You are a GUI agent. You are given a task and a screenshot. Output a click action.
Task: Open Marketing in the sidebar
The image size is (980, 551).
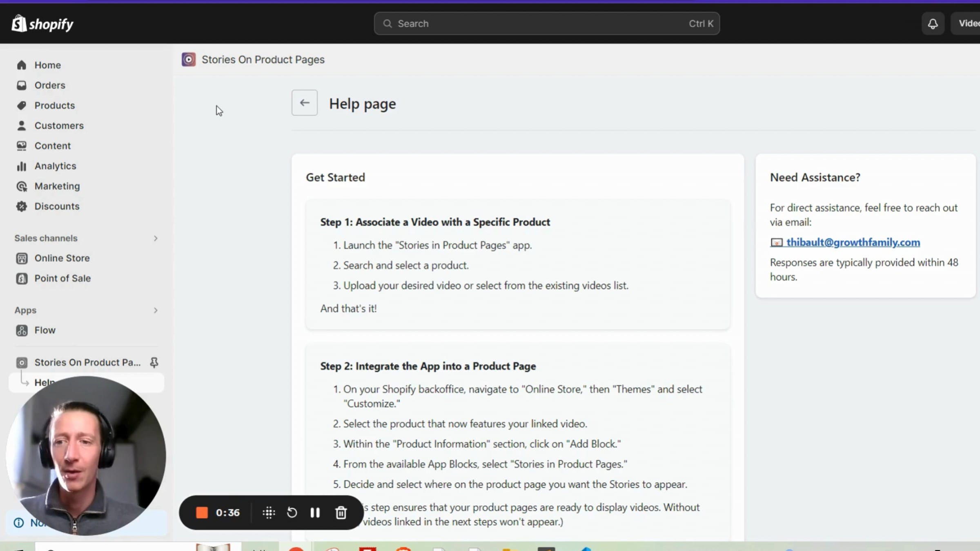[57, 186]
